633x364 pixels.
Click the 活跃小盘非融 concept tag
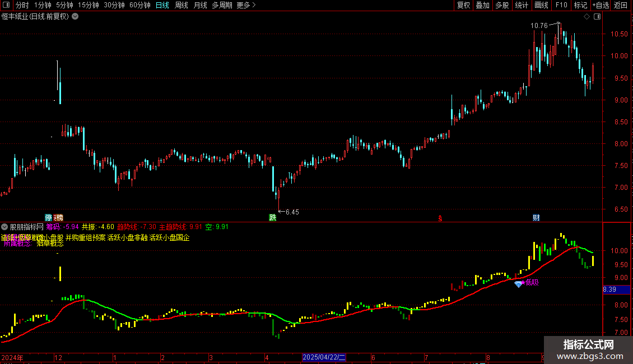pos(127,237)
